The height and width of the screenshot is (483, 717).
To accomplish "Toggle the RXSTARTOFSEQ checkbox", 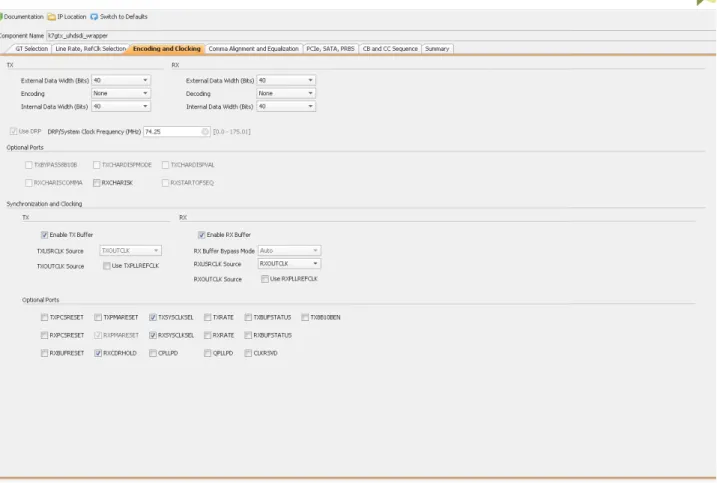I will 166,183.
